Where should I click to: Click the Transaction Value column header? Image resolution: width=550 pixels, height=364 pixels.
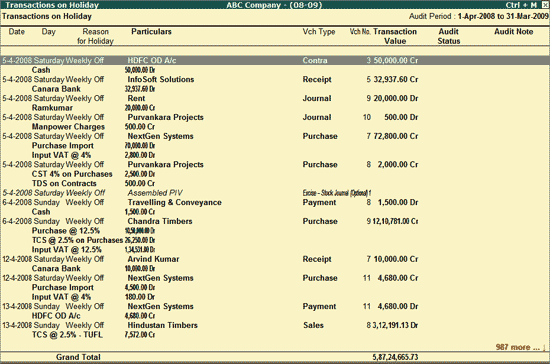coord(395,36)
